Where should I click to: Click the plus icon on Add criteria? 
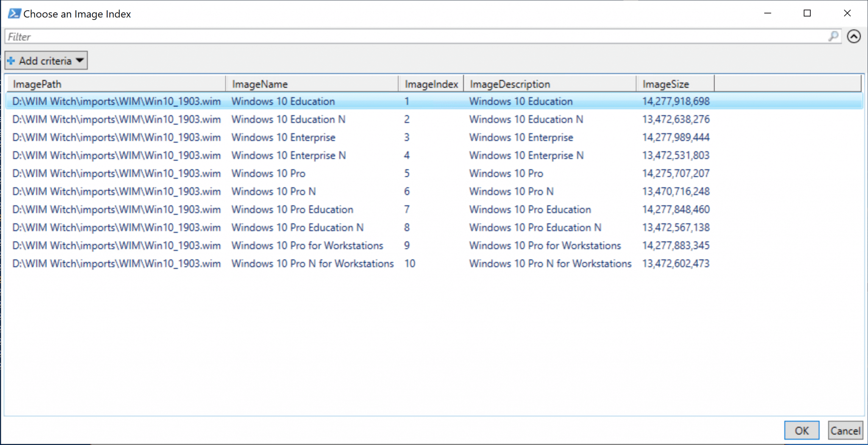[x=11, y=60]
